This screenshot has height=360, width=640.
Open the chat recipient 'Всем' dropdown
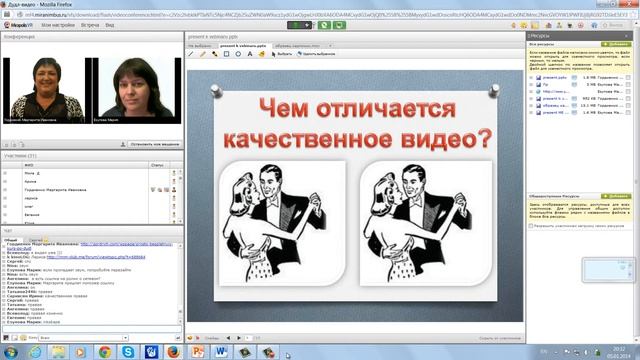tap(83, 338)
